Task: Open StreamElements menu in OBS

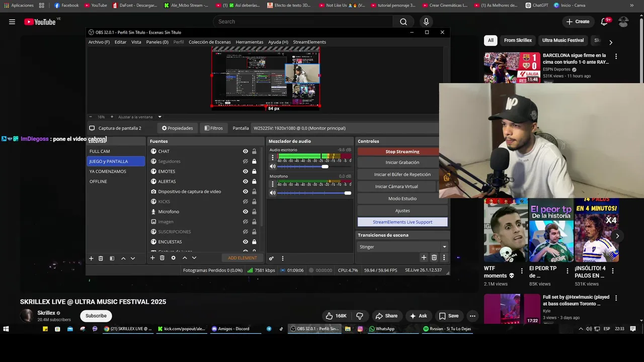Action: (309, 42)
